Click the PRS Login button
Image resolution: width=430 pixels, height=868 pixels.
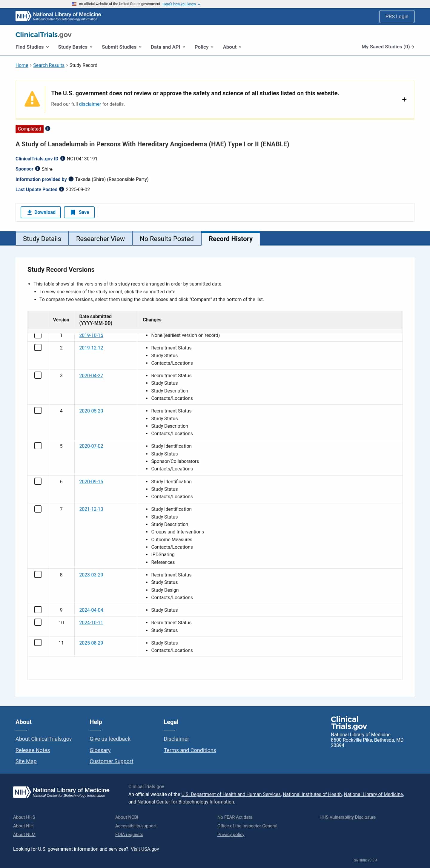pos(397,16)
